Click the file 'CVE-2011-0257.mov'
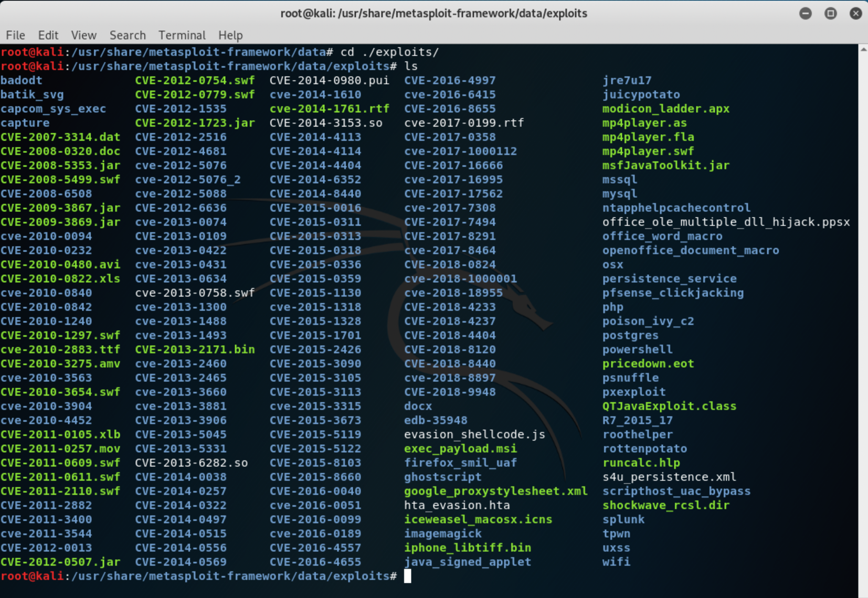868x598 pixels. point(60,448)
